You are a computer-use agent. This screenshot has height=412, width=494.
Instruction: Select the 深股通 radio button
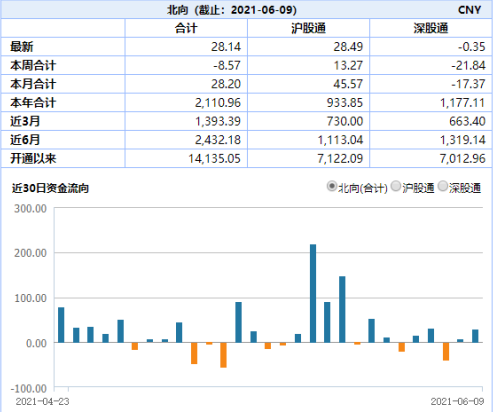pos(443,186)
